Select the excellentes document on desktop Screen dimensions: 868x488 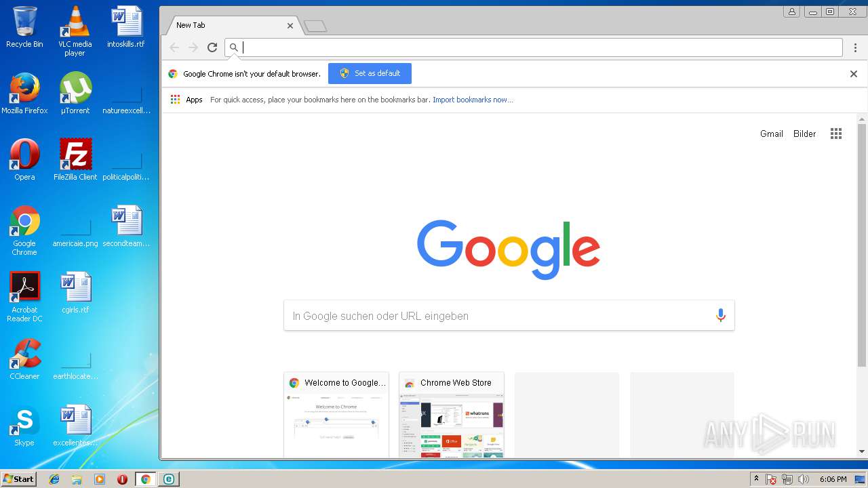tap(75, 426)
